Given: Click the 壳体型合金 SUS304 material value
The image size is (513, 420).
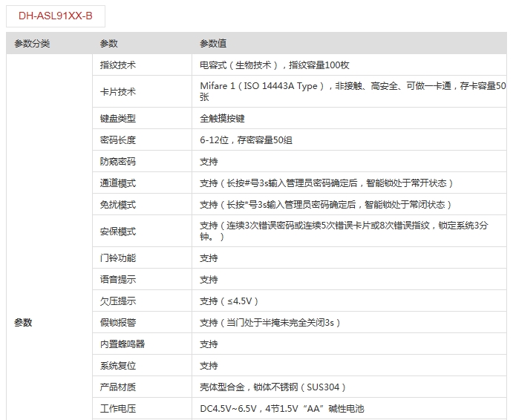Looking at the screenshot, I should tap(273, 387).
